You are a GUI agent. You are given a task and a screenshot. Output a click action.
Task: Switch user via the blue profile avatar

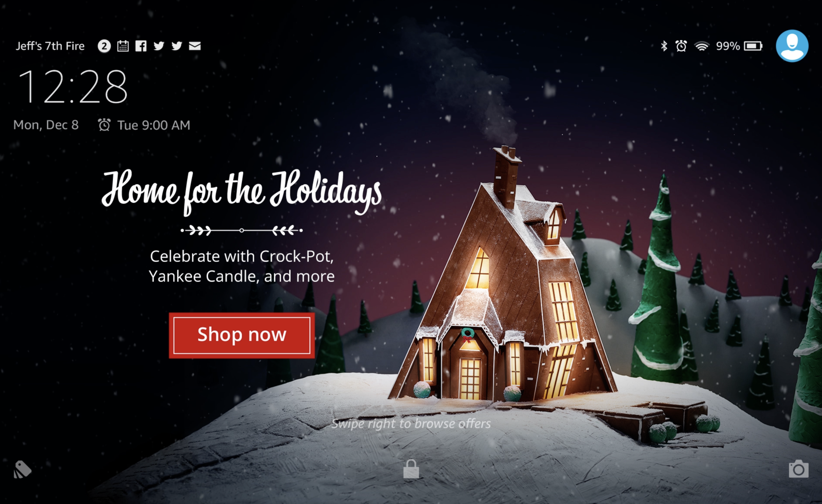pyautogui.click(x=792, y=46)
